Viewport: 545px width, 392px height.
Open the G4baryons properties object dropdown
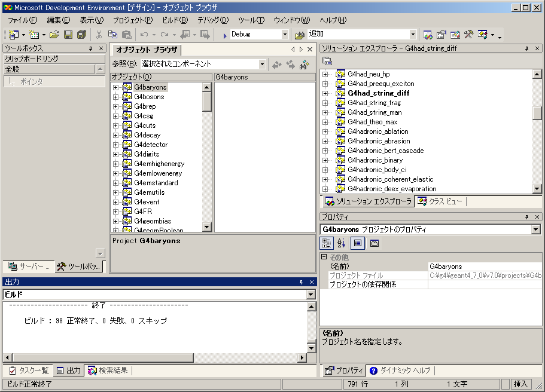(535, 229)
